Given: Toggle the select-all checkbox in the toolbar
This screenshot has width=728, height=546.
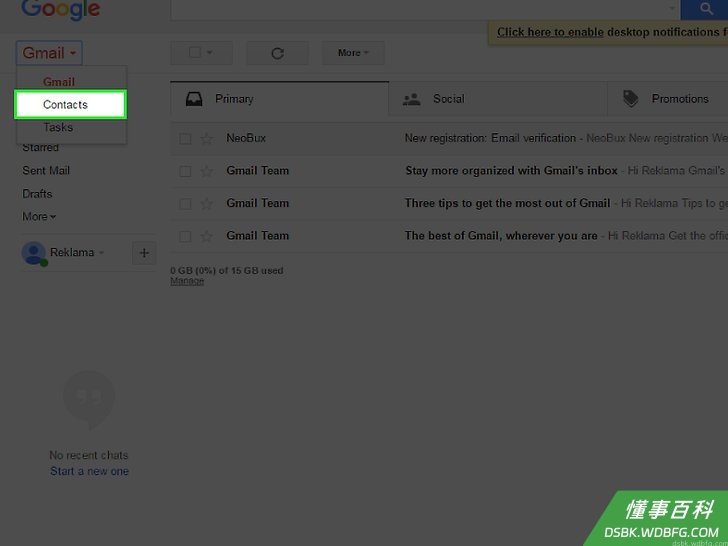Looking at the screenshot, I should 195,52.
